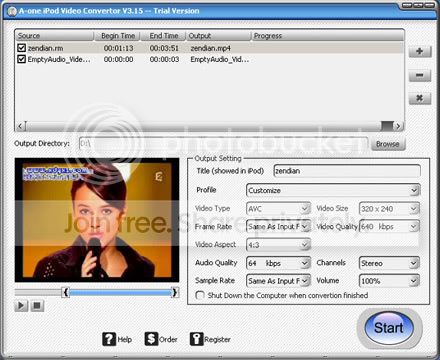This screenshot has height=360, width=440.
Task: Click the Source column header
Action: (55, 36)
